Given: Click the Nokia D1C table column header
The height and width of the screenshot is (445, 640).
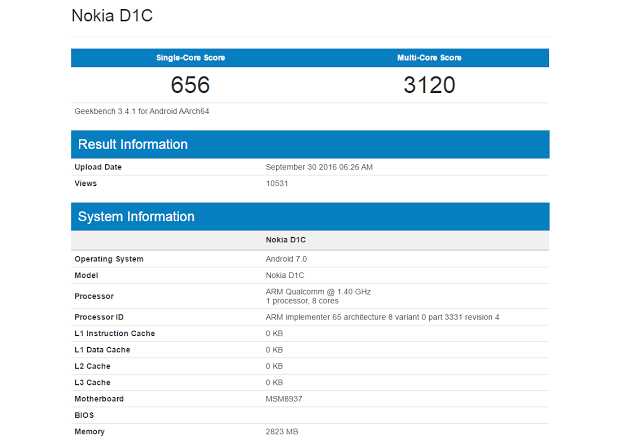Looking at the screenshot, I should (286, 241).
